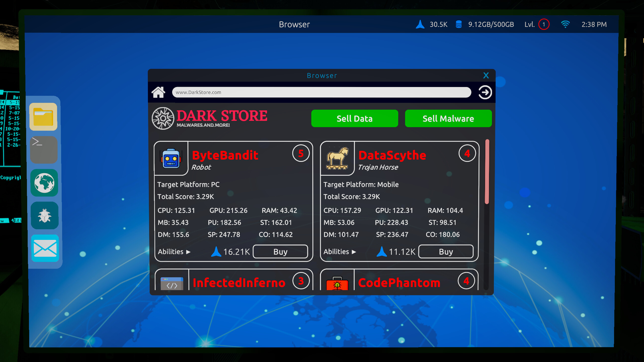Open the Sell Malware page
This screenshot has width=644, height=362.
coord(448,118)
